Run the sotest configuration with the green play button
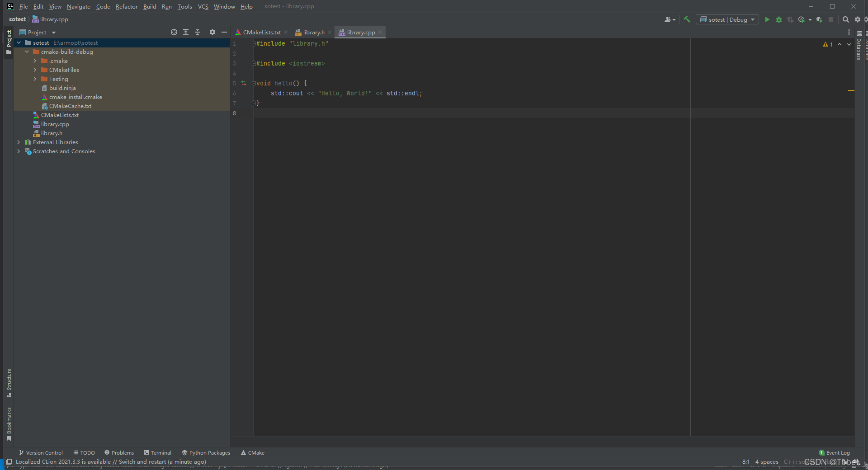868x470 pixels. (767, 19)
